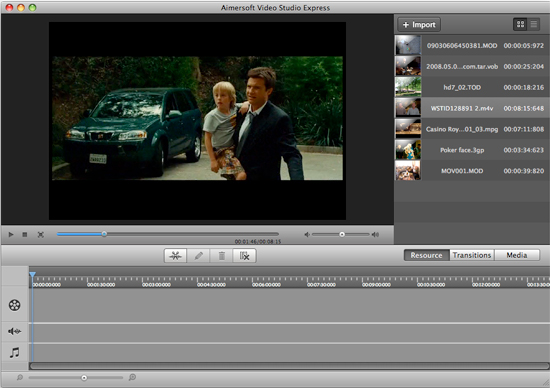
Task: Select Poker face.3gp clip thumbnail
Action: 408,149
